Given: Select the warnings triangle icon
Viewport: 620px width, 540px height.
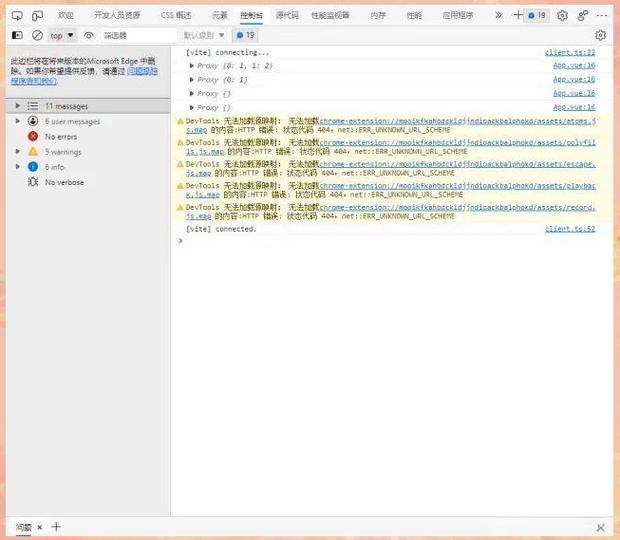Looking at the screenshot, I should (33, 151).
